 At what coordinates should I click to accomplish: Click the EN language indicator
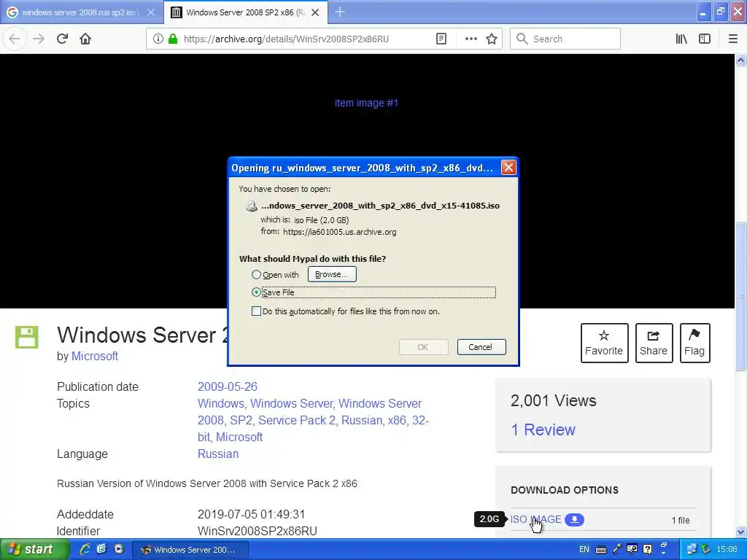[584, 550]
